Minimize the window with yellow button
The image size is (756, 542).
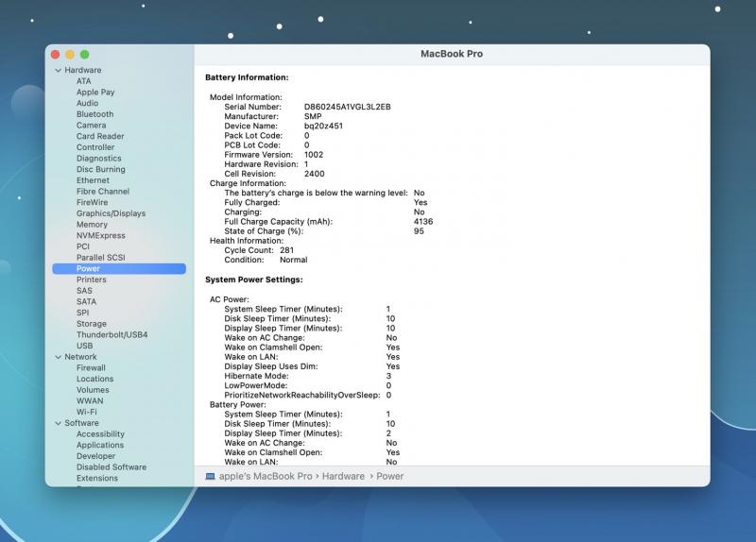pos(70,55)
